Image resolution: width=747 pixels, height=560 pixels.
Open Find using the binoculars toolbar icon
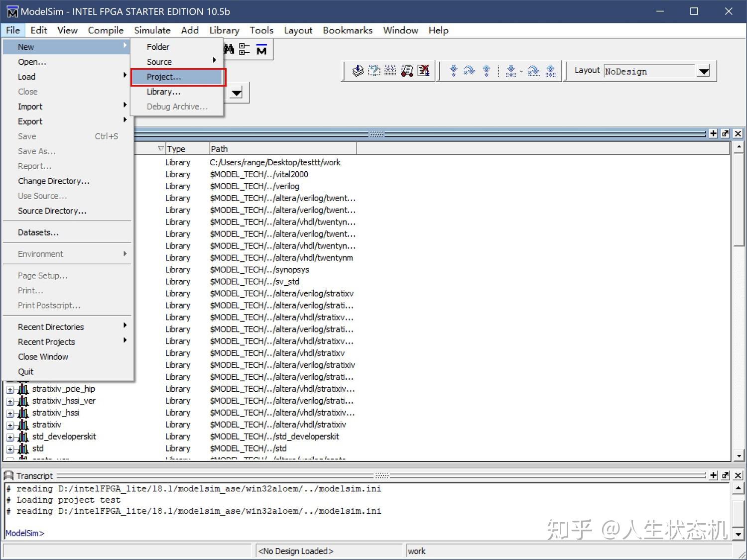click(229, 49)
